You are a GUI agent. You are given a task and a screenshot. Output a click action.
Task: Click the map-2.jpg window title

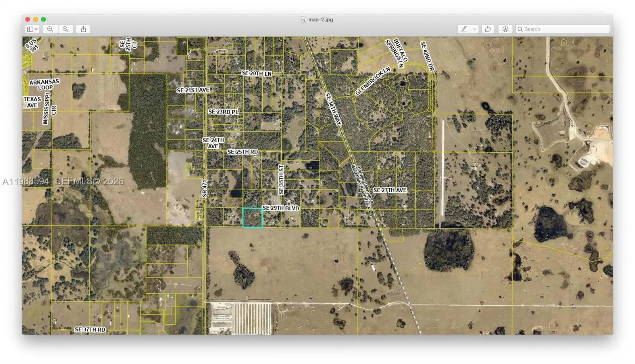(321, 19)
